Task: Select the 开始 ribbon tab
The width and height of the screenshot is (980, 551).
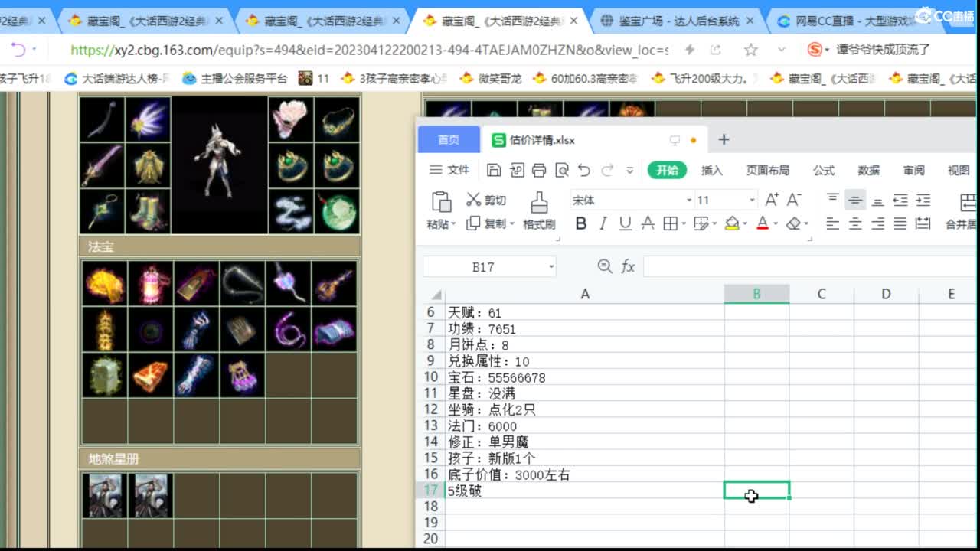Action: pos(667,170)
